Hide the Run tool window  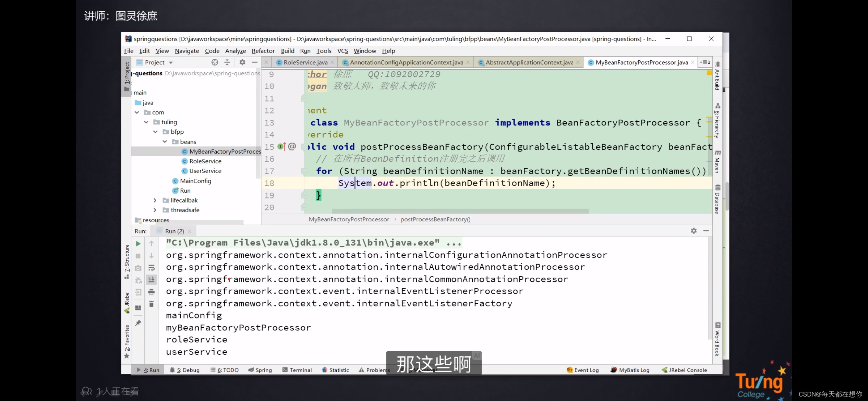pyautogui.click(x=706, y=231)
